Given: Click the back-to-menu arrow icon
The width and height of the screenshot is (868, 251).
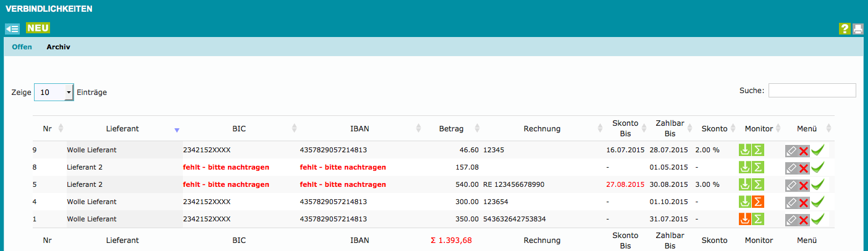Looking at the screenshot, I should [x=12, y=28].
